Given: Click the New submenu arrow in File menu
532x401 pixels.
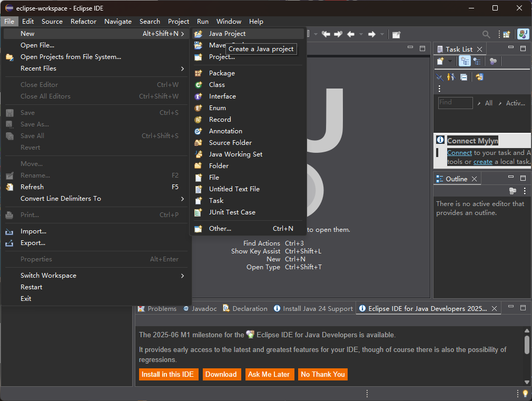Looking at the screenshot, I should coord(182,34).
